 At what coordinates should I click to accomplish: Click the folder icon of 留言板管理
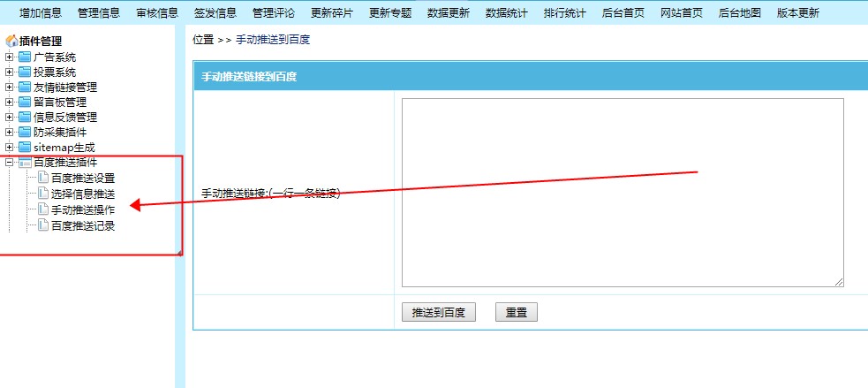tap(25, 102)
